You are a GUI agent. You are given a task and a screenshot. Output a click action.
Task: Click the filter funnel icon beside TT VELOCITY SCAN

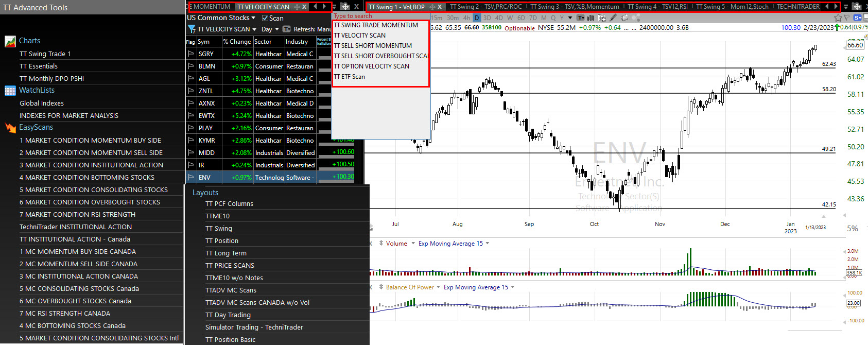coord(192,29)
